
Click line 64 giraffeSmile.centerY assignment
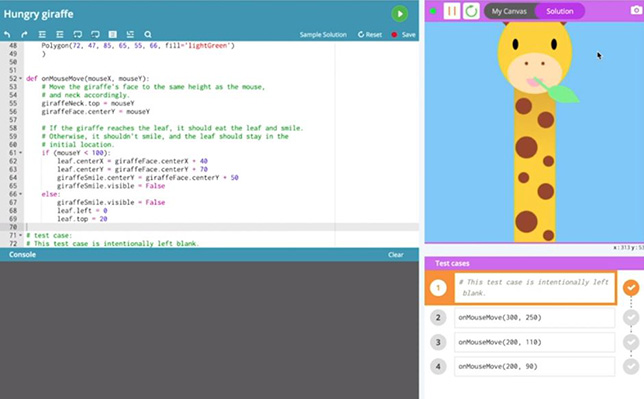(147, 178)
